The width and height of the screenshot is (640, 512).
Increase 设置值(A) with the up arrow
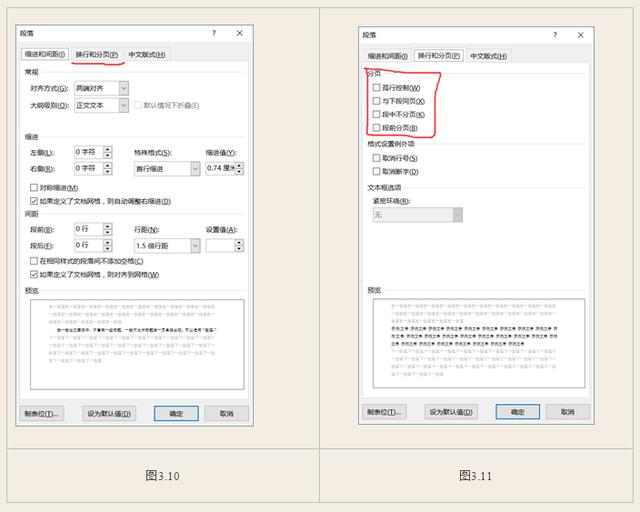click(240, 243)
